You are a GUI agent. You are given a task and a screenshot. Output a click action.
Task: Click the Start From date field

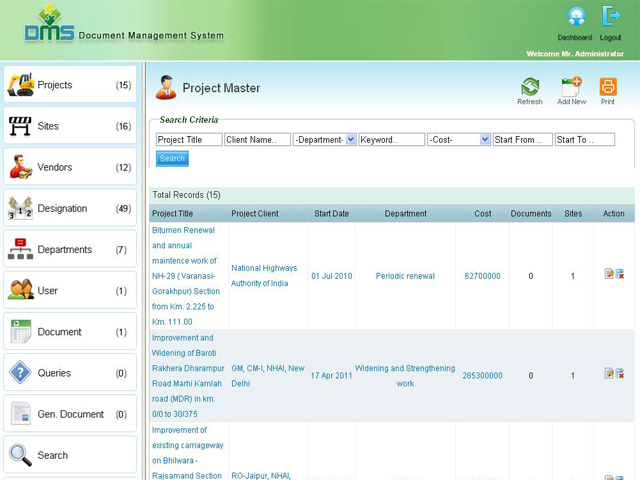coord(523,140)
